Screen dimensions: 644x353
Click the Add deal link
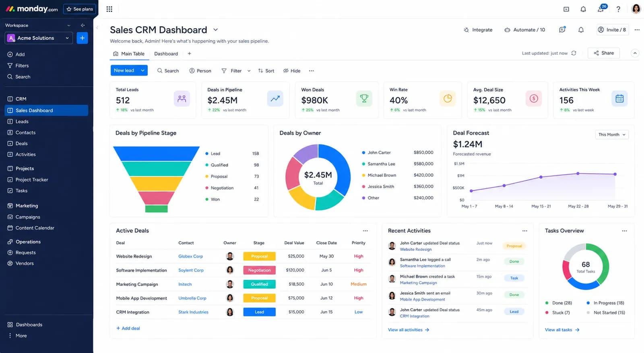coord(128,328)
